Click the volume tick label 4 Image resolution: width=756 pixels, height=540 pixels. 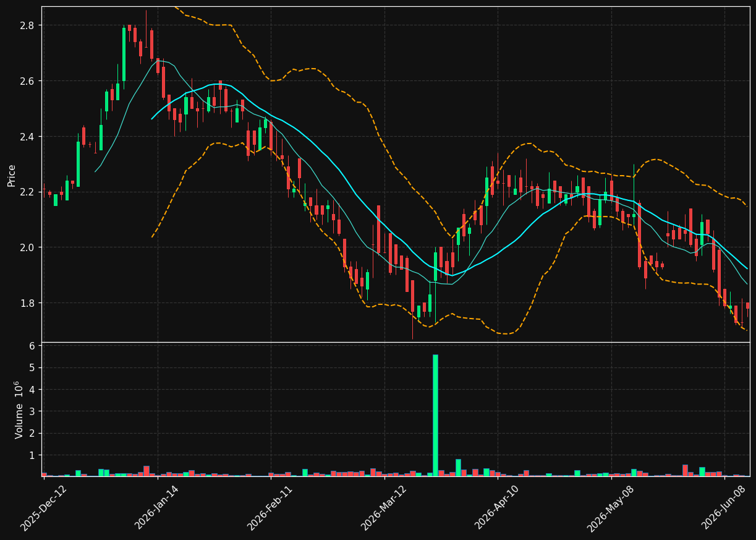point(32,390)
